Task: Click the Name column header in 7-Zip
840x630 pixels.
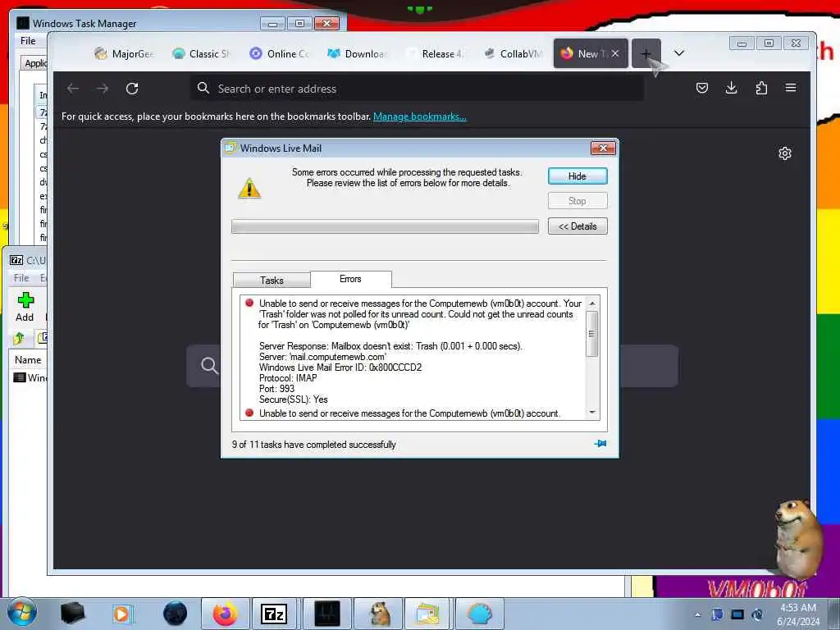Action: (x=28, y=360)
